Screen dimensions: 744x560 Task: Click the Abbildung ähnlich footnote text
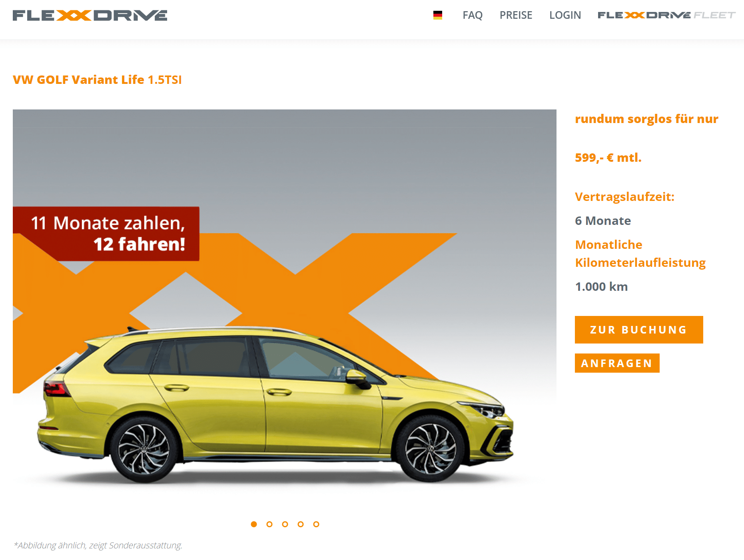pyautogui.click(x=98, y=545)
